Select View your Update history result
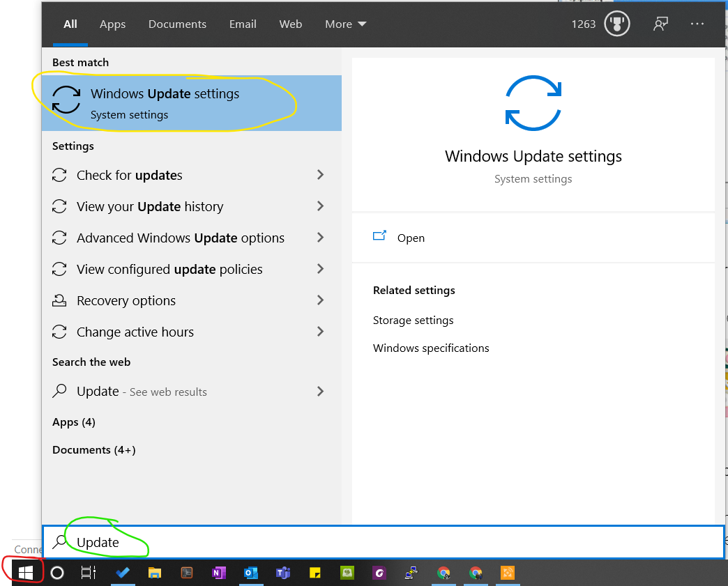The height and width of the screenshot is (586, 728). click(x=191, y=206)
